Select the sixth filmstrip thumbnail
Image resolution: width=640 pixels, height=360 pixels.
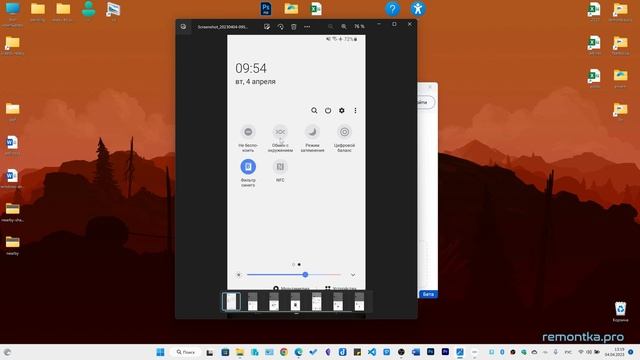[x=338, y=302]
